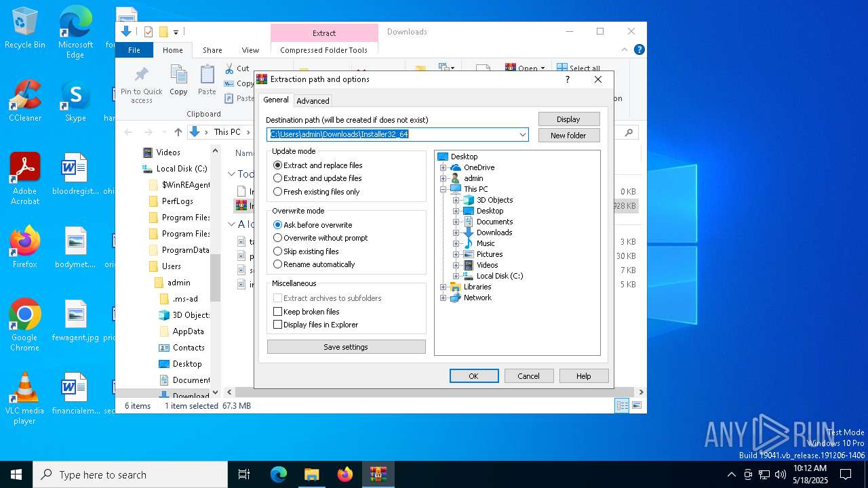Select Ask before overwrite option
868x488 pixels.
click(x=313, y=225)
